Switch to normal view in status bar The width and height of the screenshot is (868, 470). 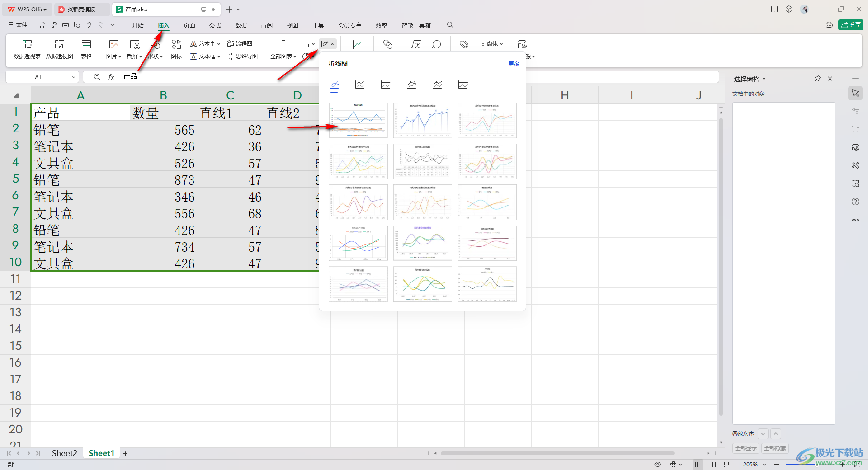698,464
